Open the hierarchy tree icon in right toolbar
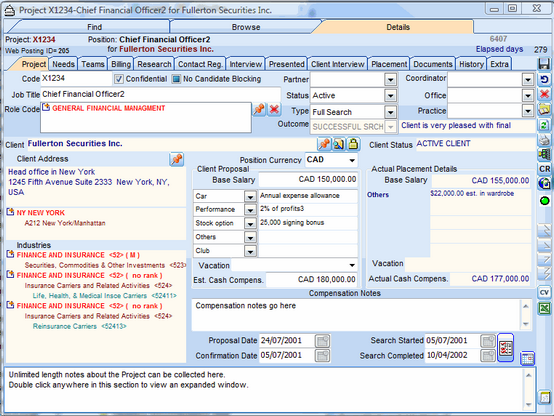This screenshot has height=416, width=554. (x=544, y=154)
